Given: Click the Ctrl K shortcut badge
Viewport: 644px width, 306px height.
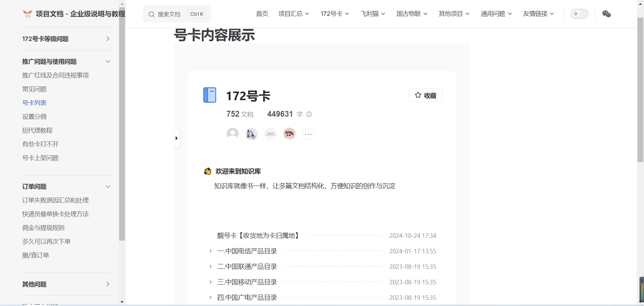Looking at the screenshot, I should (x=197, y=14).
